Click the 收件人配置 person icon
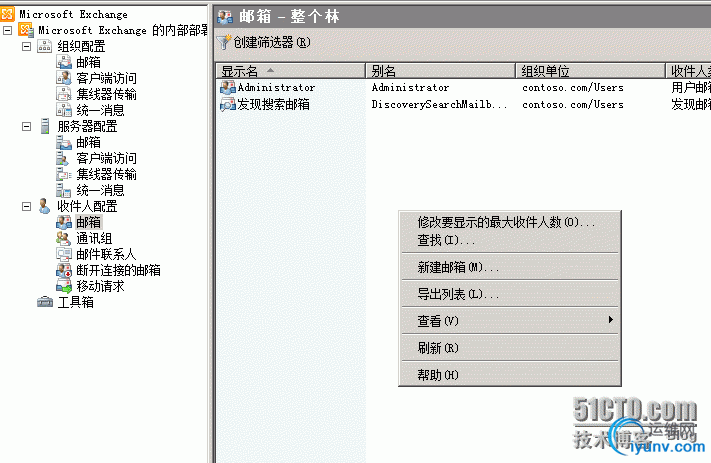Screen dimensions: 711x463 44,206
